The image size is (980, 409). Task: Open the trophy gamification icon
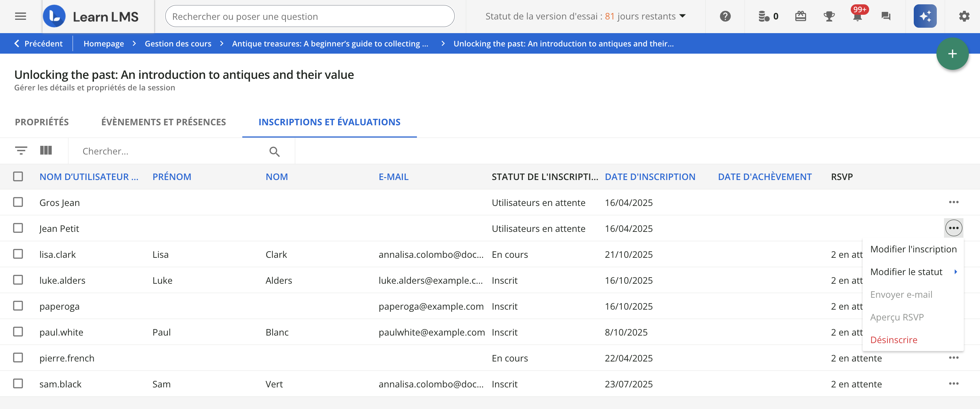pyautogui.click(x=829, y=16)
